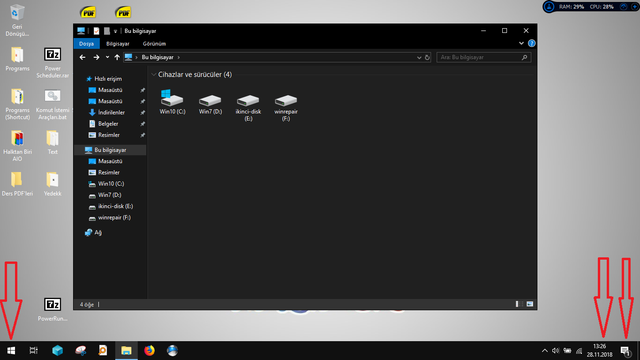Switch to large icons view in status bar
The height and width of the screenshot is (360, 640).
click(529, 304)
